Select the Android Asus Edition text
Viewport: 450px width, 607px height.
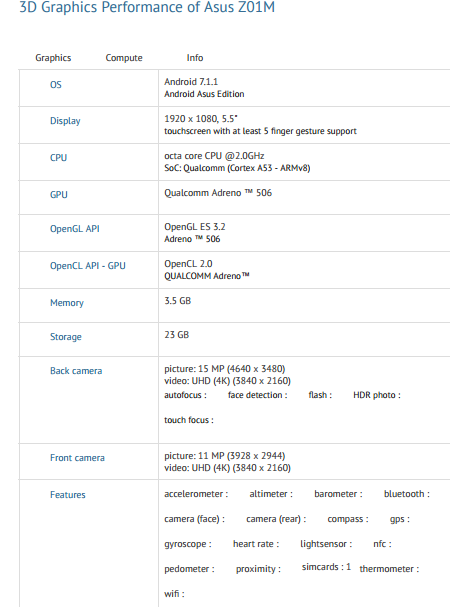pyautogui.click(x=204, y=94)
